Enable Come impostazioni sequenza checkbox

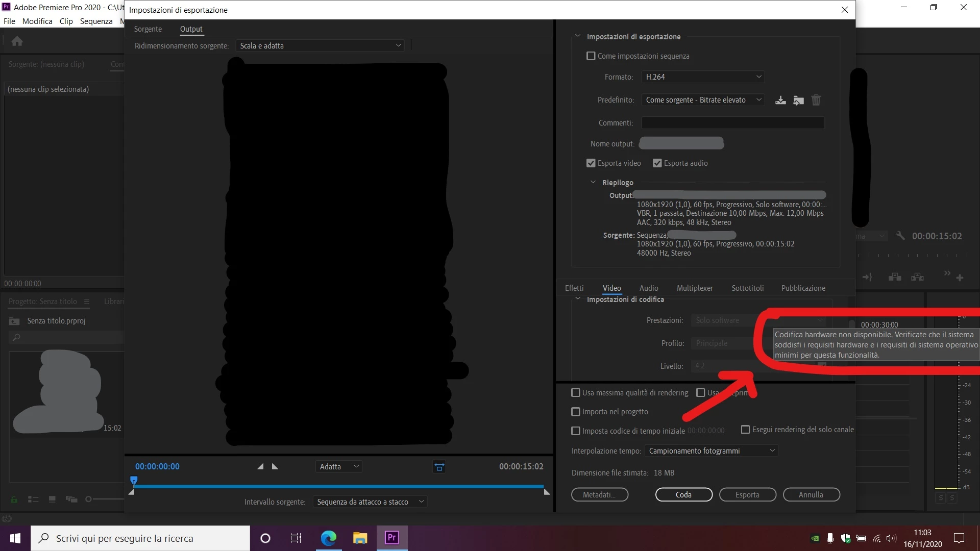tap(591, 56)
